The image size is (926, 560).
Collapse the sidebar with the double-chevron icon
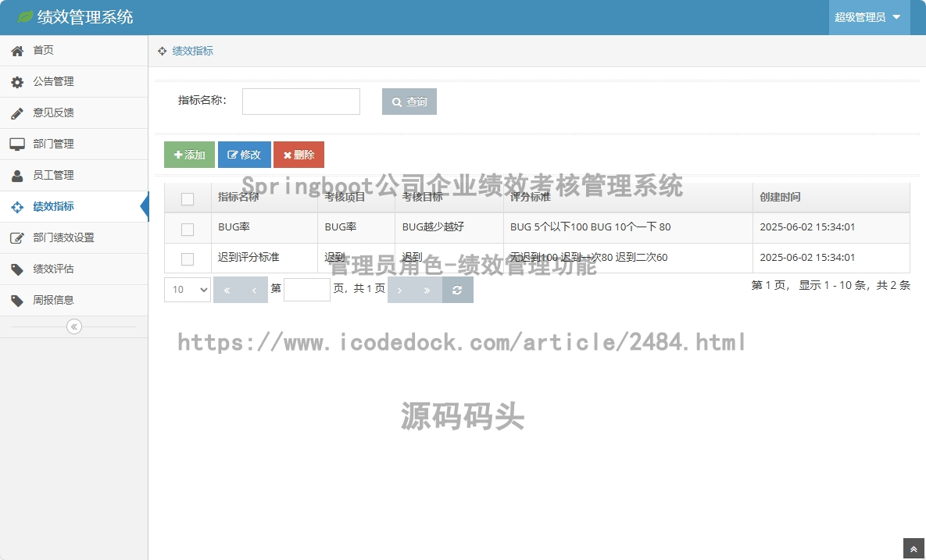[73, 326]
